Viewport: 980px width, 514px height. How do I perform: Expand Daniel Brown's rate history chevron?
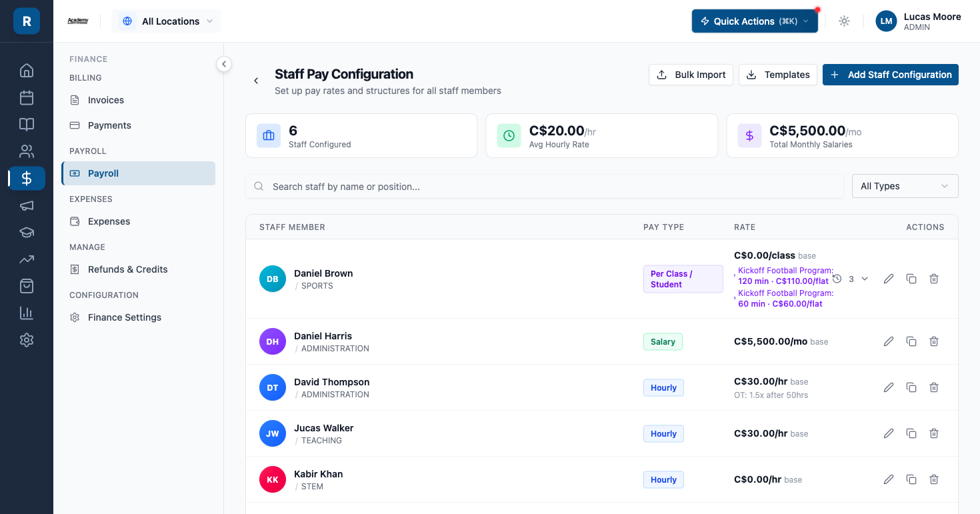(x=865, y=279)
